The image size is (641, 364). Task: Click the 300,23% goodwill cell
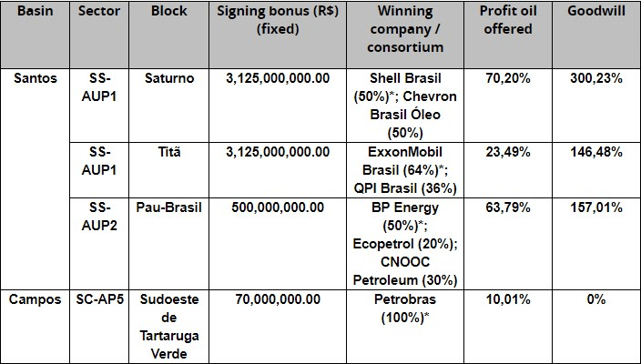pyautogui.click(x=595, y=78)
